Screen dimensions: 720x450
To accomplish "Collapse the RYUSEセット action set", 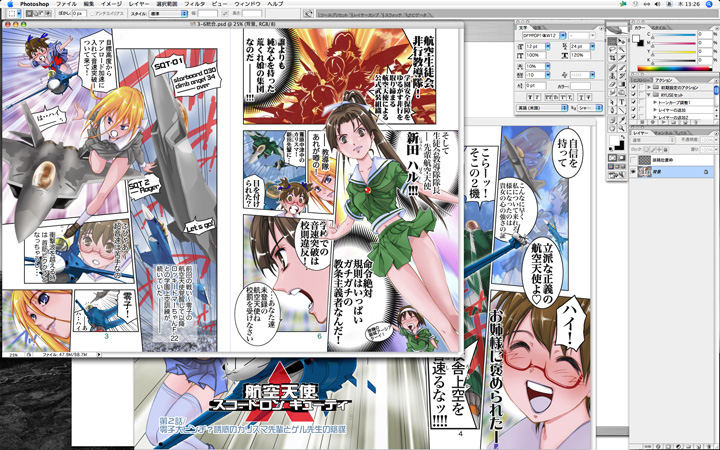I will coord(648,95).
